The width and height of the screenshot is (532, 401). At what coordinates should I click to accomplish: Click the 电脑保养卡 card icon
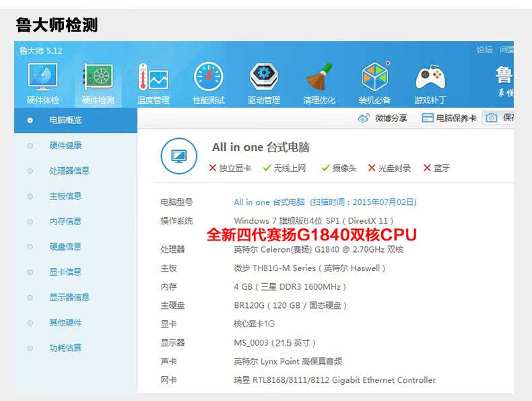coord(427,118)
